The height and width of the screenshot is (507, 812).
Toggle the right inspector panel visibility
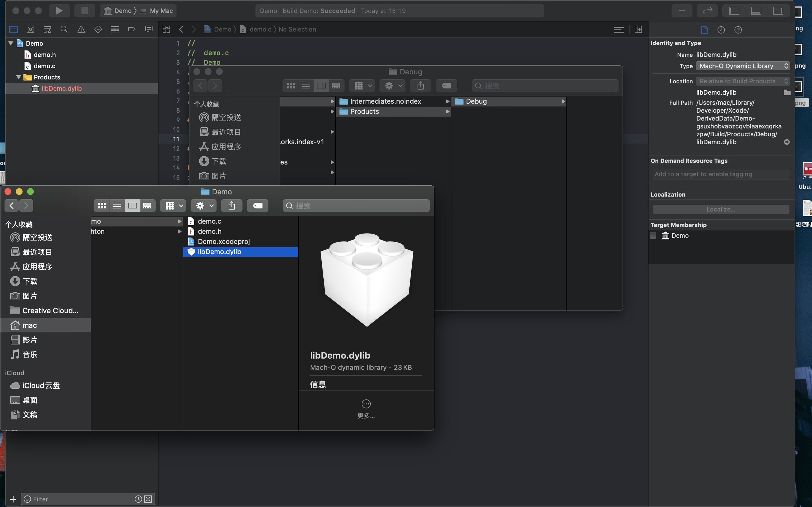tap(778, 11)
